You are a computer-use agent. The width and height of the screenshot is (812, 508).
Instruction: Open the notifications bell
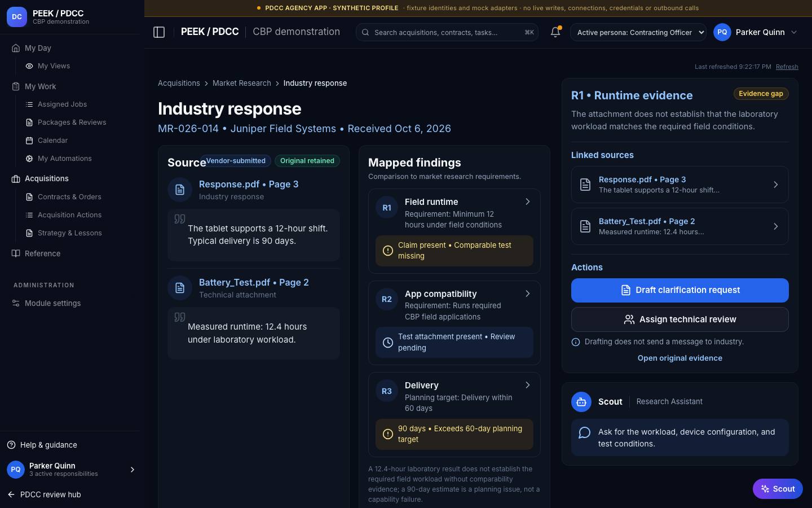pyautogui.click(x=555, y=32)
